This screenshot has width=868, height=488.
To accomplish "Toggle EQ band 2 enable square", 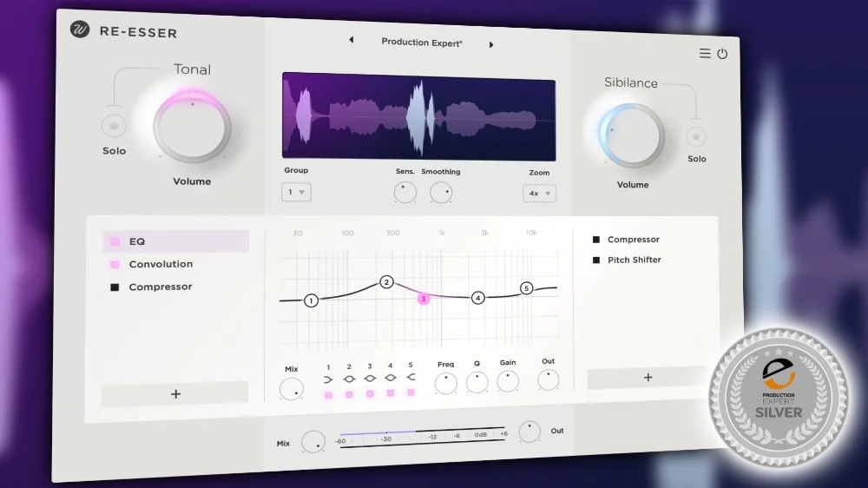I will 349,394.
